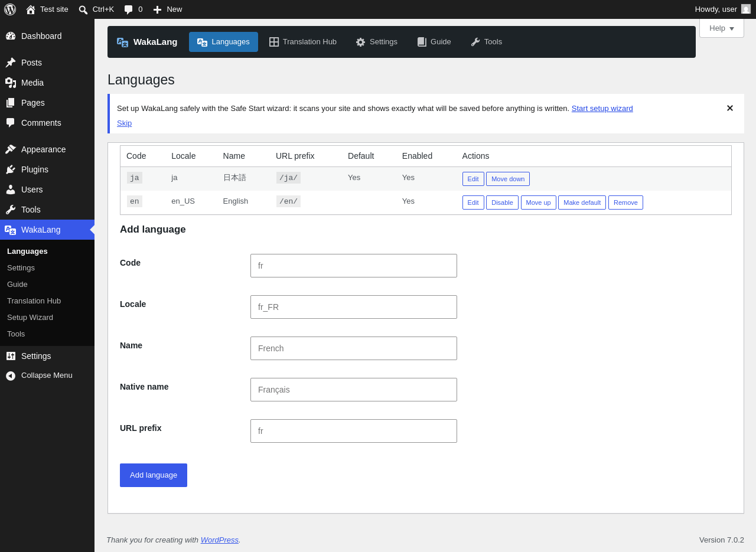Open the Translation Hub tab

(x=303, y=42)
